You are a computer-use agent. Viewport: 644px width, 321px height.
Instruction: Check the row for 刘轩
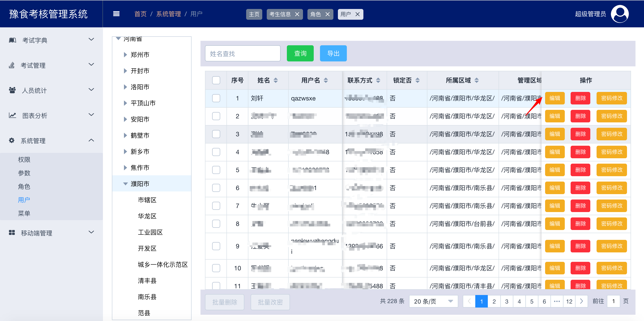coord(216,98)
